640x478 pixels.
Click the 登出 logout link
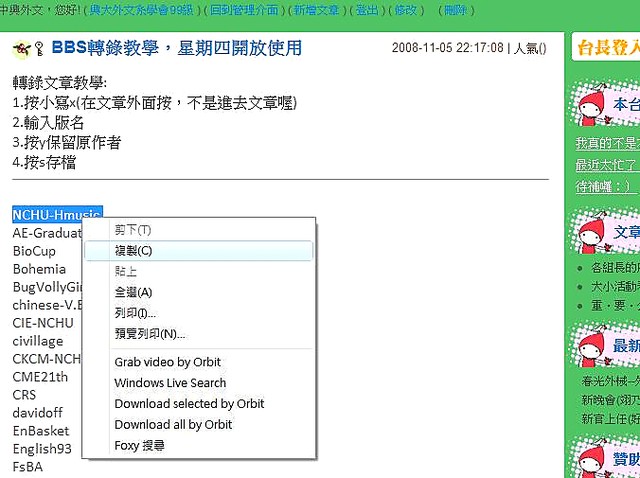pos(368,9)
